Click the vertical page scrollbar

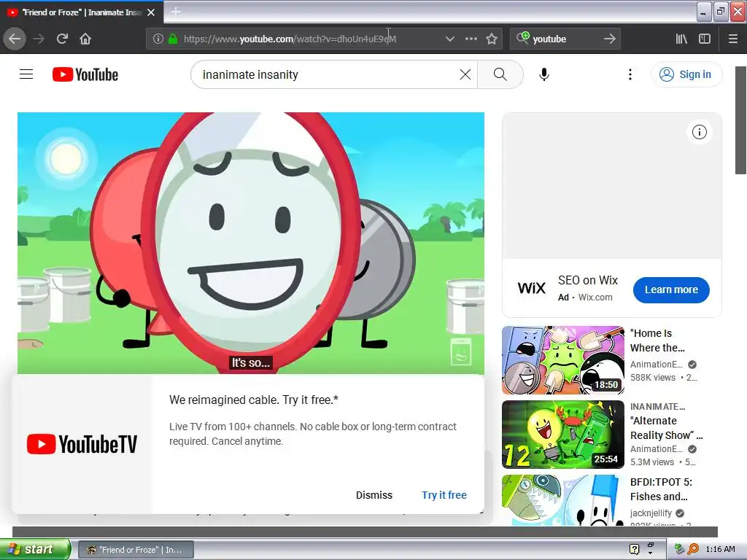pos(741,120)
